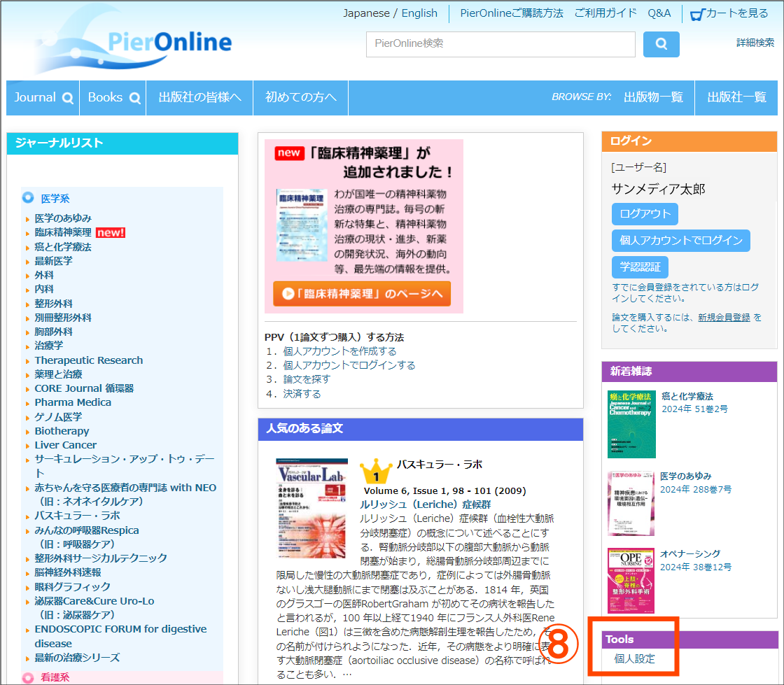Open 別冊整形外科 in the journal list
The height and width of the screenshot is (685, 784).
pos(63,318)
